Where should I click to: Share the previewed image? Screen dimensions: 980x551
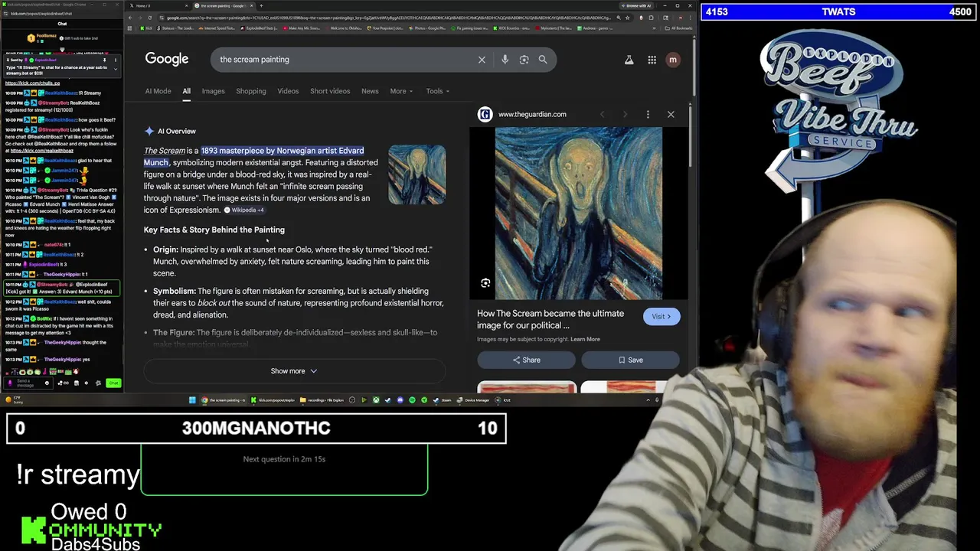click(x=526, y=360)
